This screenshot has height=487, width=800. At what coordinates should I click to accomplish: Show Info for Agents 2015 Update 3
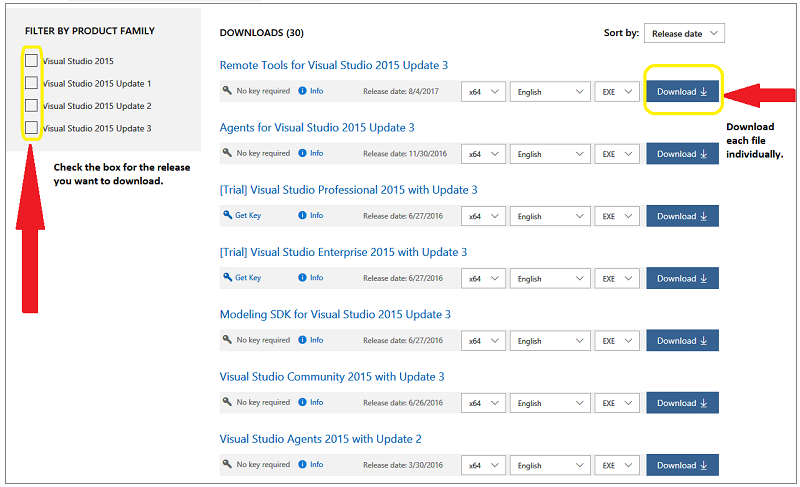311,153
